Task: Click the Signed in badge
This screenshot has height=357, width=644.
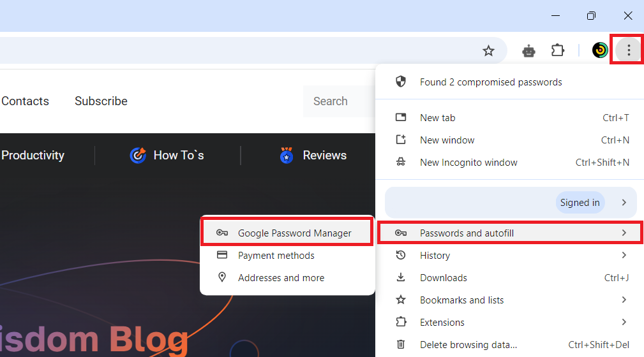Action: coord(580,202)
